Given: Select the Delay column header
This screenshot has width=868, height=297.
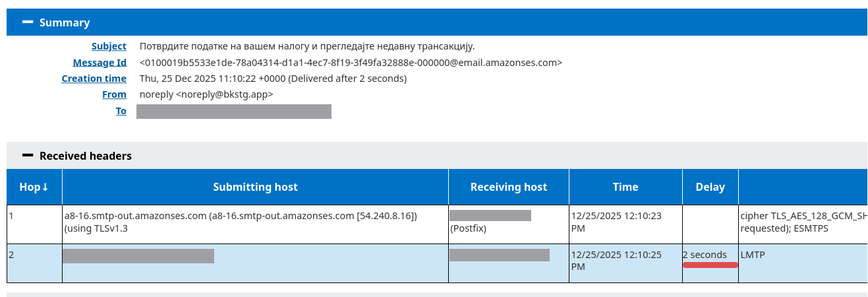Looking at the screenshot, I should [x=710, y=187].
